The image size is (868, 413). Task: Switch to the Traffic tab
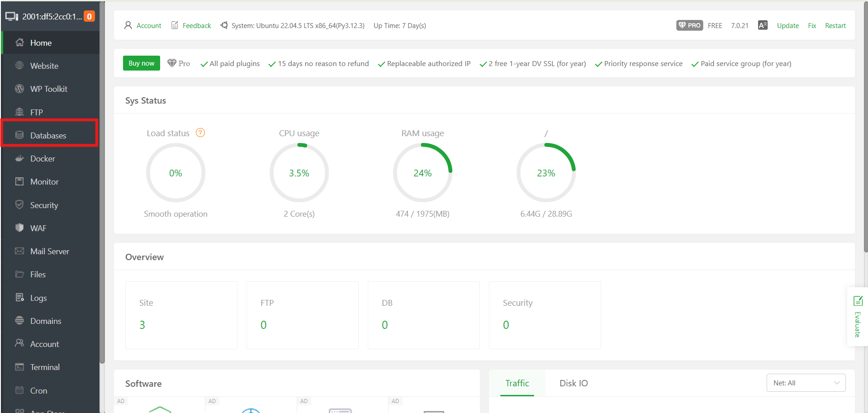coord(517,383)
